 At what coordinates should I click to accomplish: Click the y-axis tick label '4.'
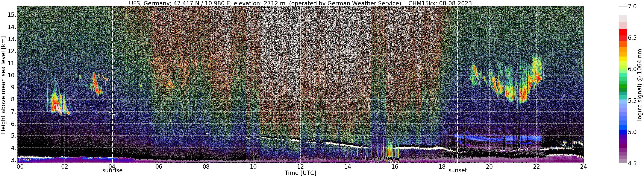pos(14,148)
